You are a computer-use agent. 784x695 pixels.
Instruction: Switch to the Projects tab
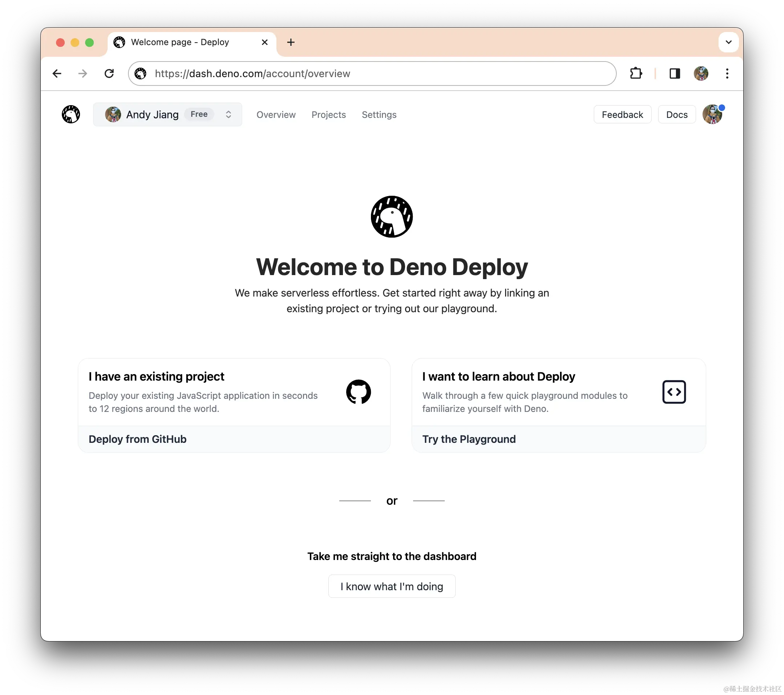(329, 114)
